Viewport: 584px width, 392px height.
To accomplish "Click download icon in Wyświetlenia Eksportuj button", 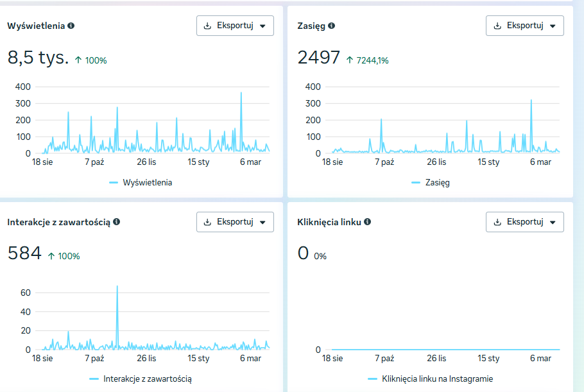I will pos(207,26).
